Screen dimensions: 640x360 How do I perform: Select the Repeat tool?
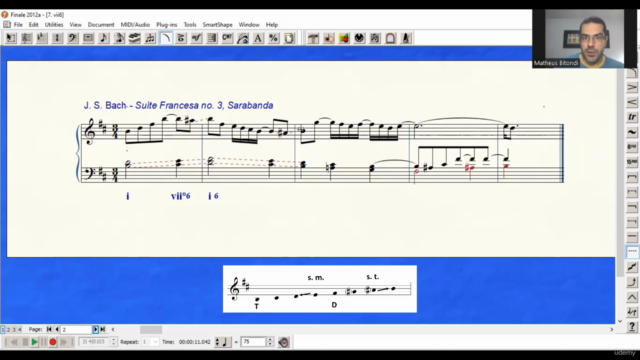pos(212,38)
